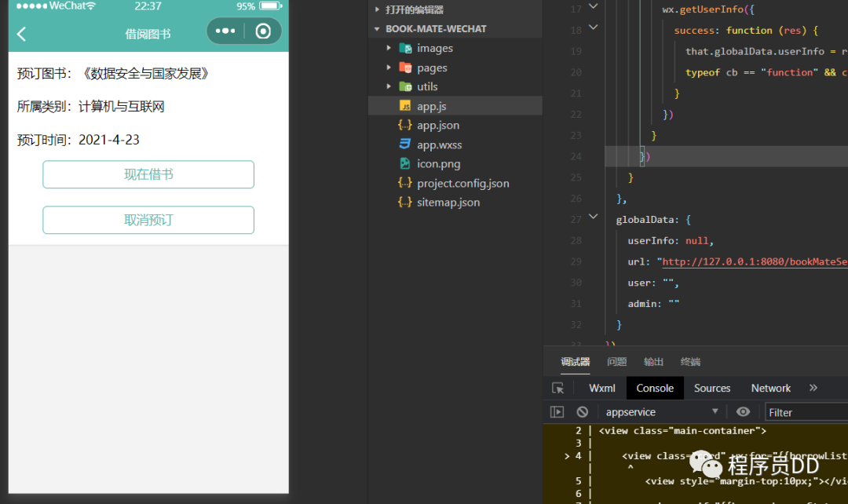The image size is (848, 504).
Task: Expand the 打开的编辑器 section
Action: pos(377,9)
